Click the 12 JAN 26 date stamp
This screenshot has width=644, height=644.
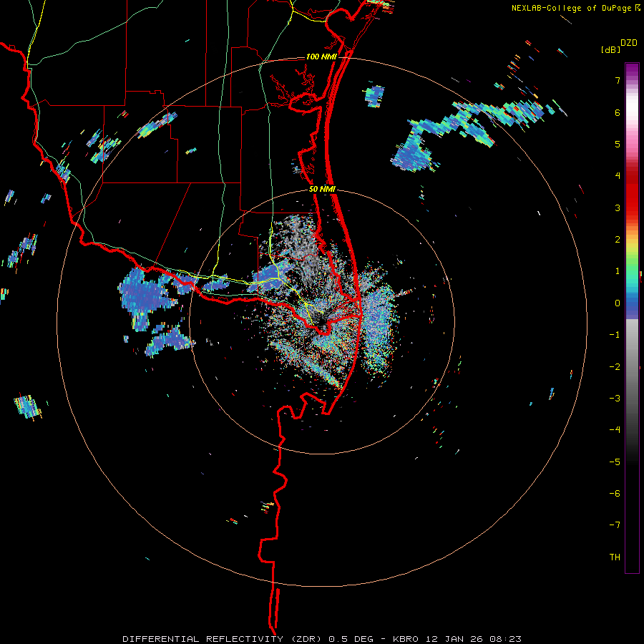point(454,639)
